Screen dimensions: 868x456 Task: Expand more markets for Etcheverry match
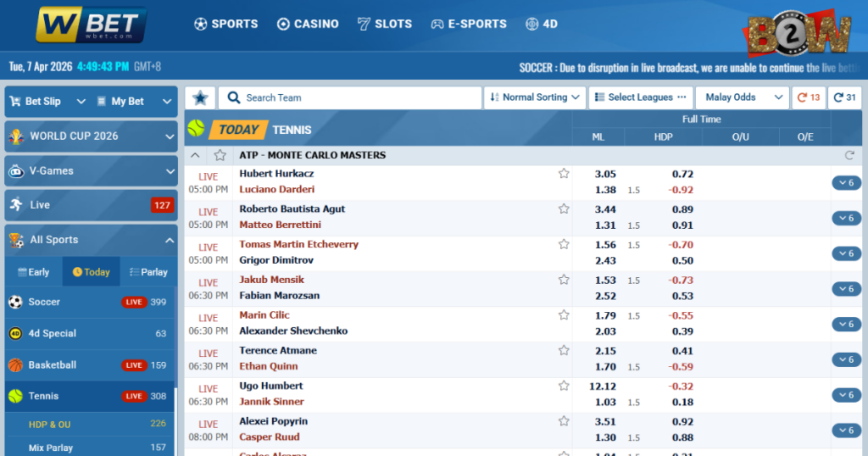pos(847,253)
